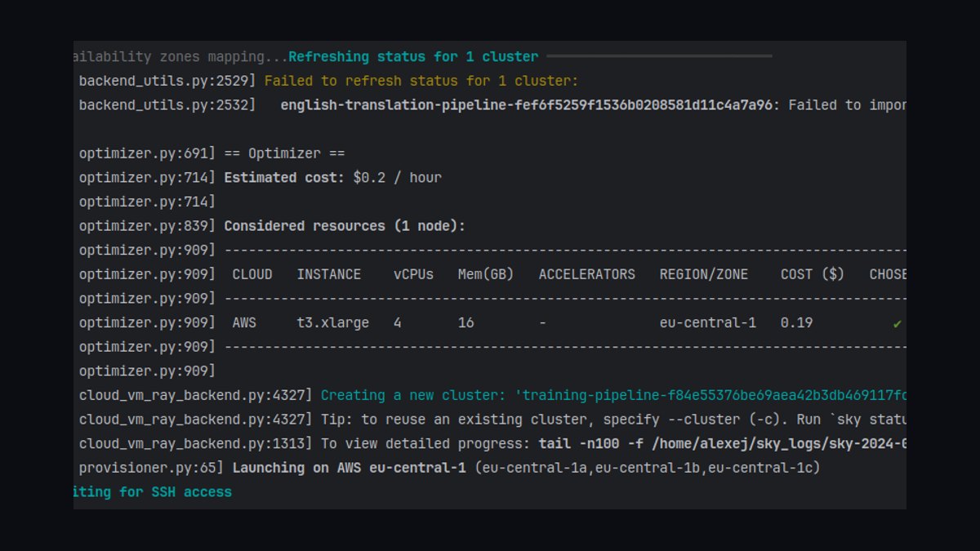Viewport: 980px width, 551px height.
Task: Click the Mem value 16 cell
Action: pyautogui.click(x=465, y=322)
